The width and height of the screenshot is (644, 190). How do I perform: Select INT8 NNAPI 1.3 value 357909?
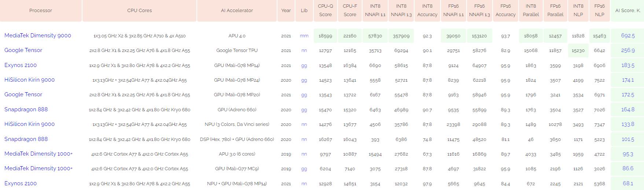[401, 36]
